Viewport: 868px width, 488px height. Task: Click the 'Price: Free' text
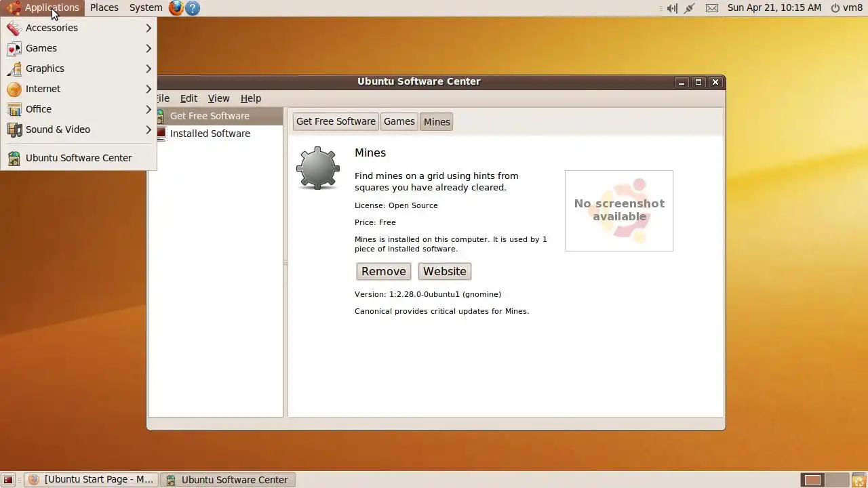[x=375, y=222]
